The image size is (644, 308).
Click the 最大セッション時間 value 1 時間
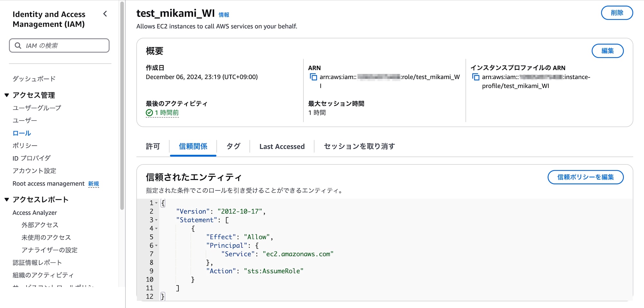click(x=317, y=113)
